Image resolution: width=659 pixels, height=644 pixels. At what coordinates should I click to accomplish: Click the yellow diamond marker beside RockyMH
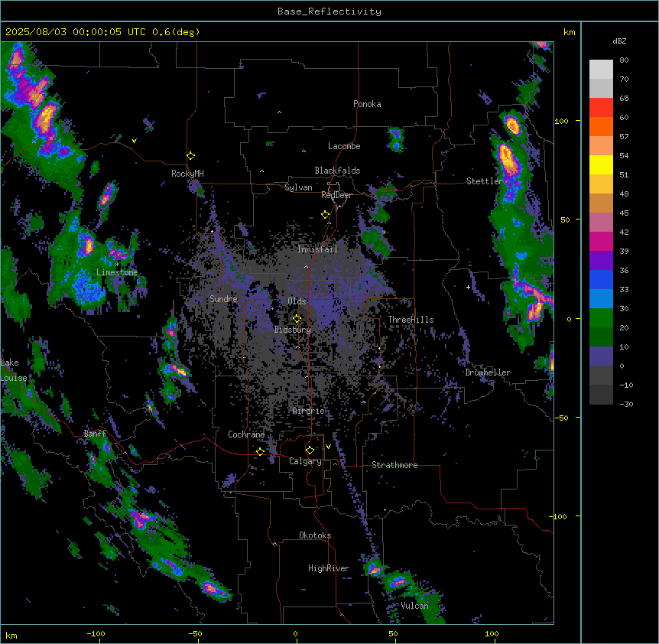point(191,156)
